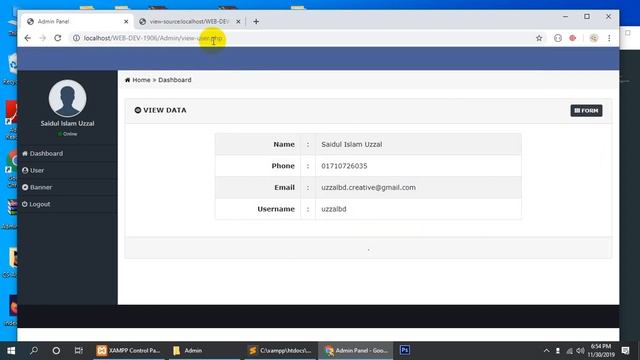Image resolution: width=640 pixels, height=360 pixels.
Task: Click the user avatar image in sidebar
Action: pos(67,98)
